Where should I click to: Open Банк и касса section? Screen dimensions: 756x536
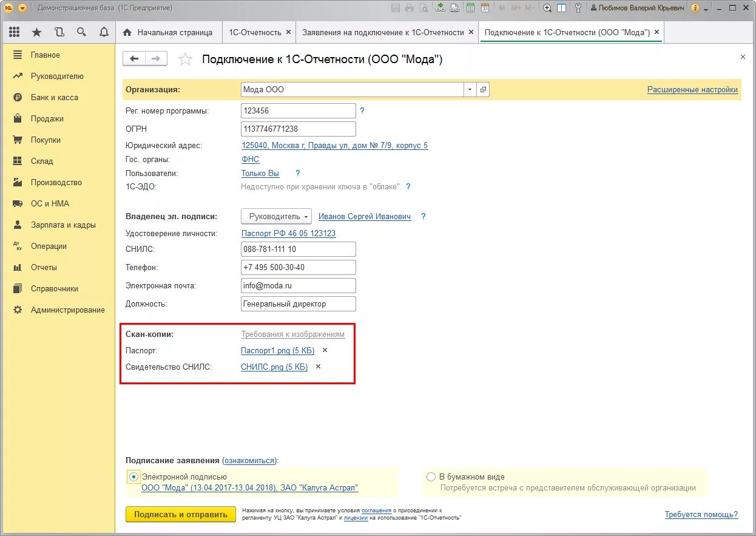(x=58, y=97)
